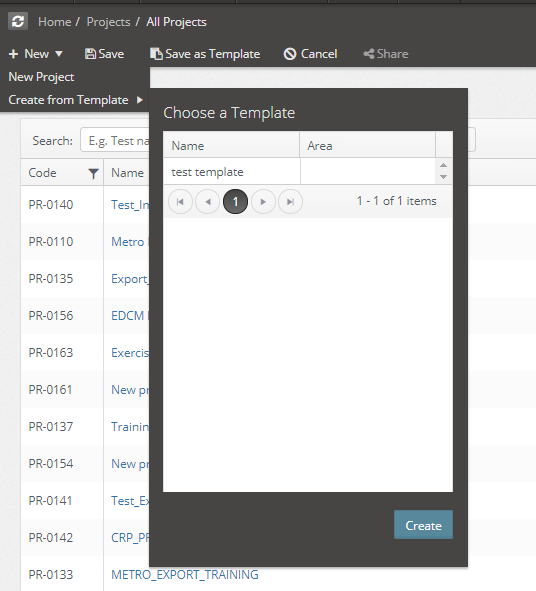536x591 pixels.
Task: Click the refresh icon beside Home
Action: [18, 21]
